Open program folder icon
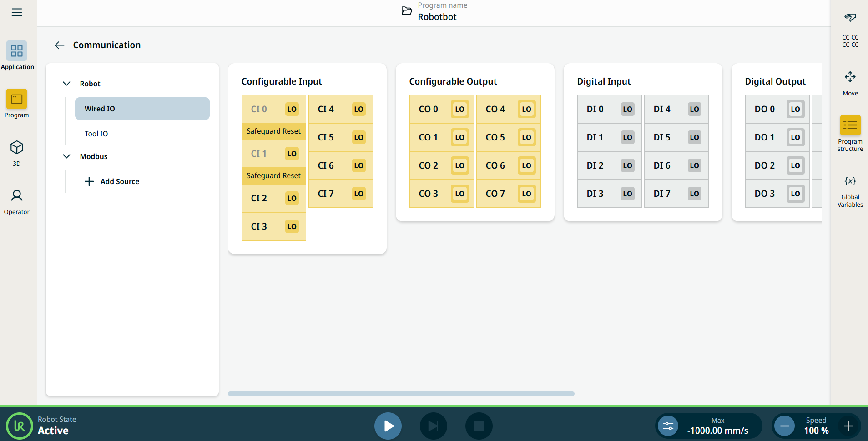This screenshot has width=868, height=441. (x=407, y=11)
